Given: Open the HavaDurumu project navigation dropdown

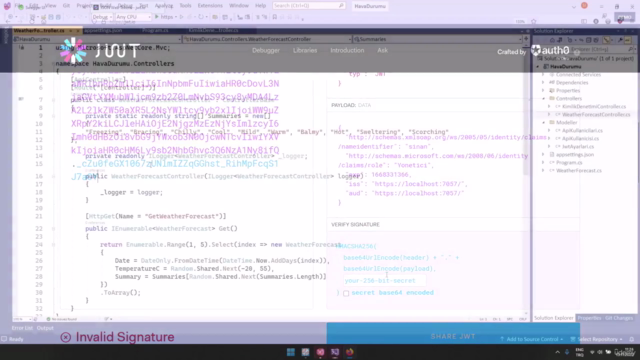Looking at the screenshot, I should 97,39.
